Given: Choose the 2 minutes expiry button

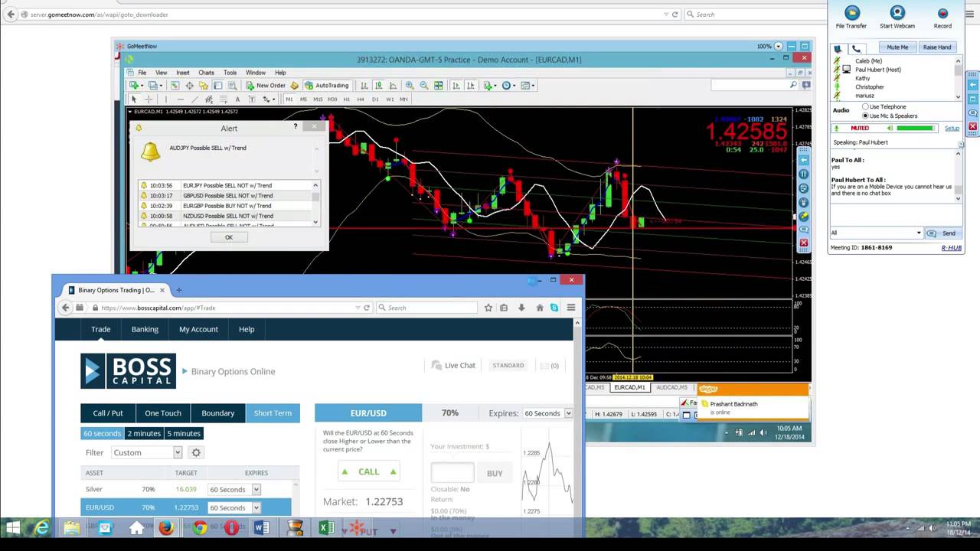Looking at the screenshot, I should click(x=144, y=433).
